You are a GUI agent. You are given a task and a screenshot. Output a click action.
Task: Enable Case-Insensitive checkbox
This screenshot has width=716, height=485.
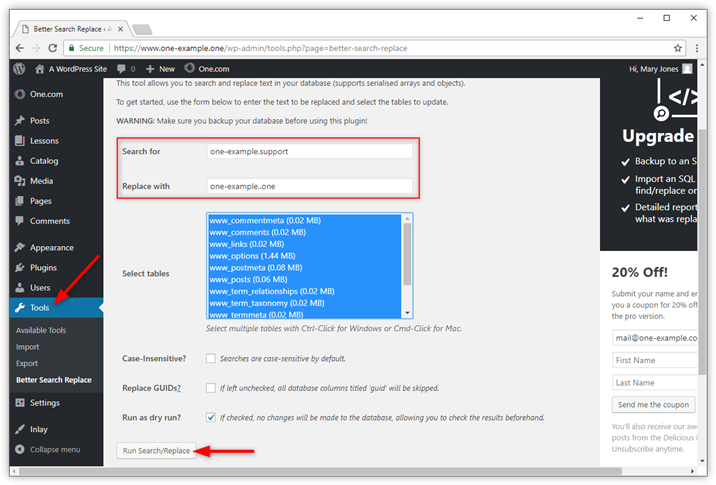click(x=211, y=358)
